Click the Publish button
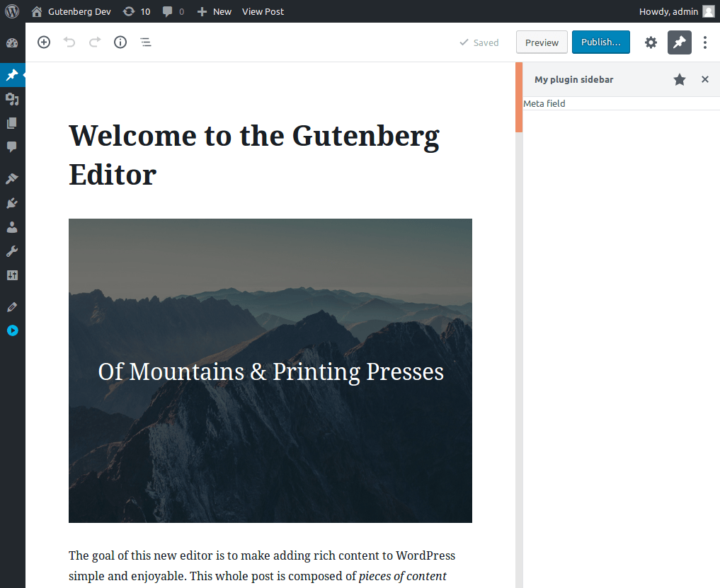Screen dimensions: 720x588 click(600, 42)
